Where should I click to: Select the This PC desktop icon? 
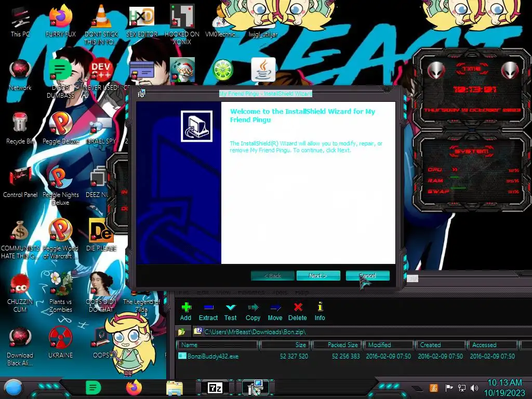[x=20, y=22]
